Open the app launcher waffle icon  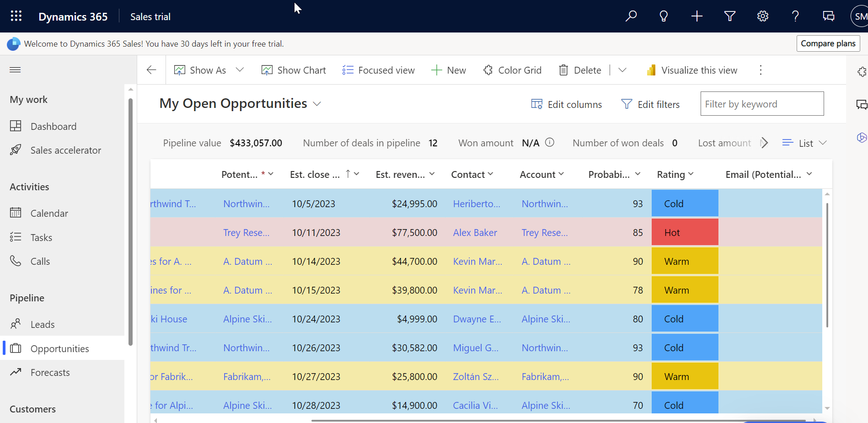click(16, 16)
